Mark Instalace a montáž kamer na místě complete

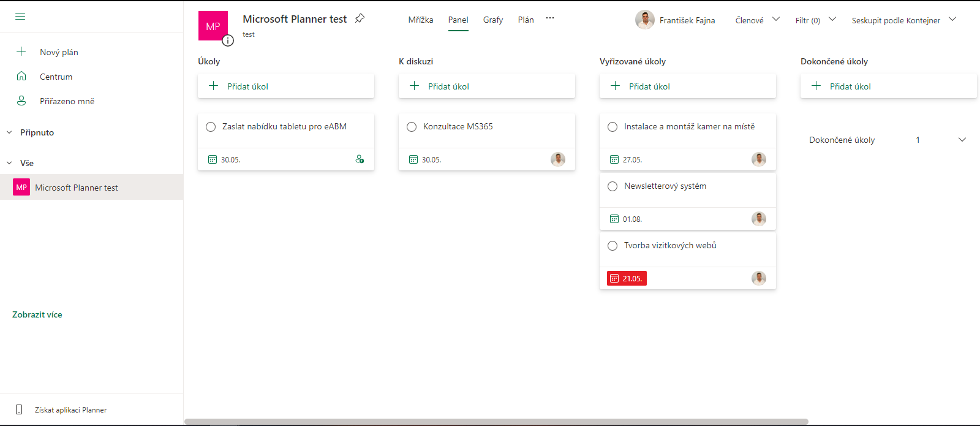[x=612, y=127]
